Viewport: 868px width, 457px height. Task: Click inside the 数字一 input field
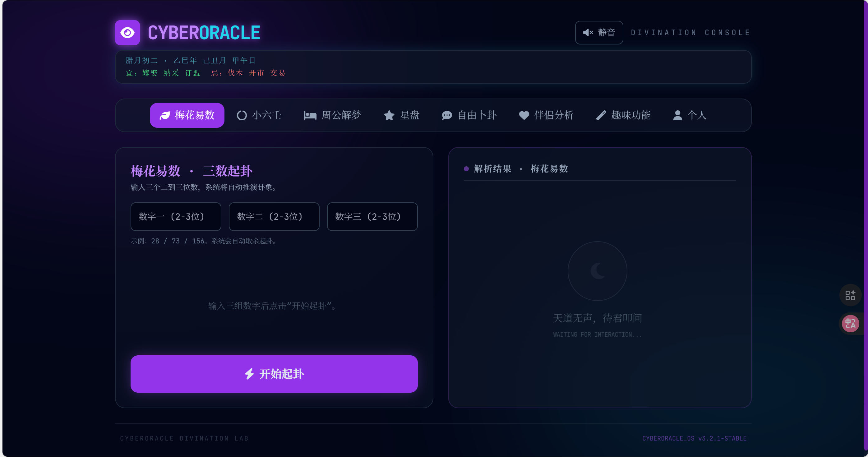pyautogui.click(x=176, y=217)
